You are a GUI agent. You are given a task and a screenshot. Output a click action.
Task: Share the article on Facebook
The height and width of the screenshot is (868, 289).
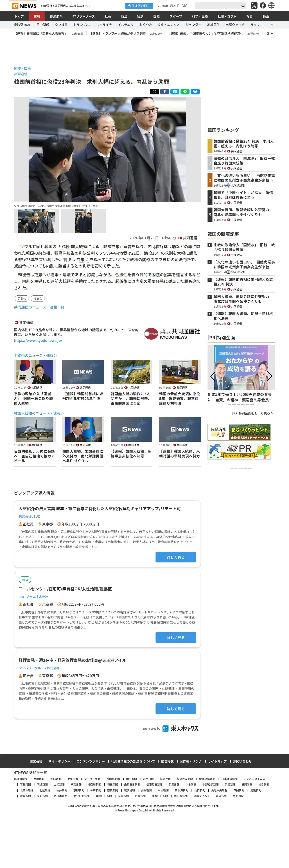click(x=165, y=92)
